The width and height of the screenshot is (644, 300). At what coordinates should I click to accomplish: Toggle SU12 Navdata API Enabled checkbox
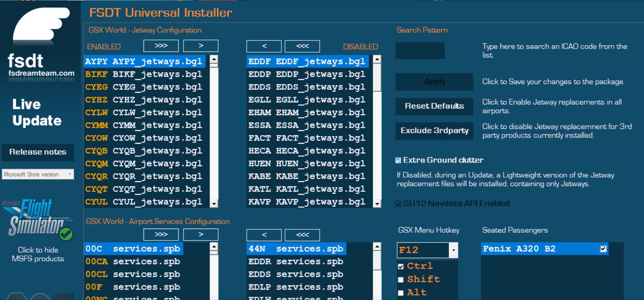click(x=398, y=204)
